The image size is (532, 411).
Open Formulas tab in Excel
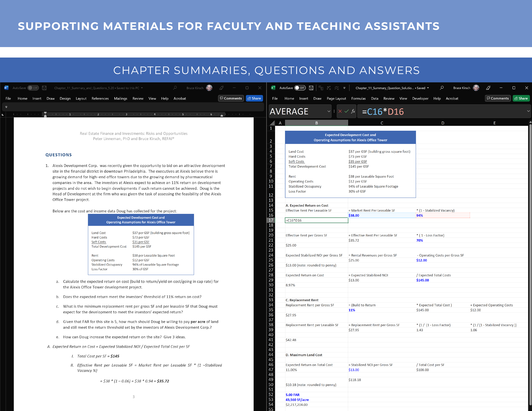pyautogui.click(x=358, y=98)
